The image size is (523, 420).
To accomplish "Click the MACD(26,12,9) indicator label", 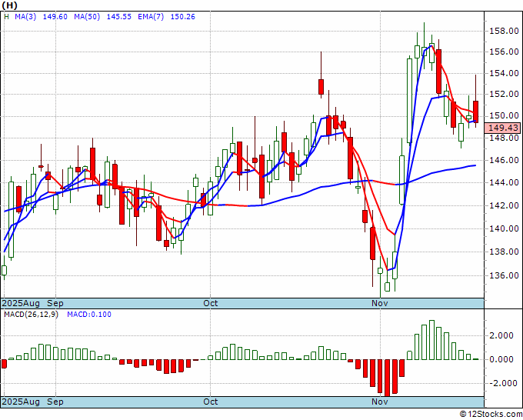I will click(31, 315).
